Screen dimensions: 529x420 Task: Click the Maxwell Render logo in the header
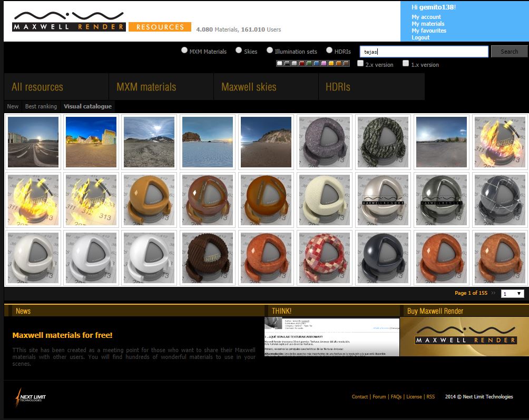point(68,22)
